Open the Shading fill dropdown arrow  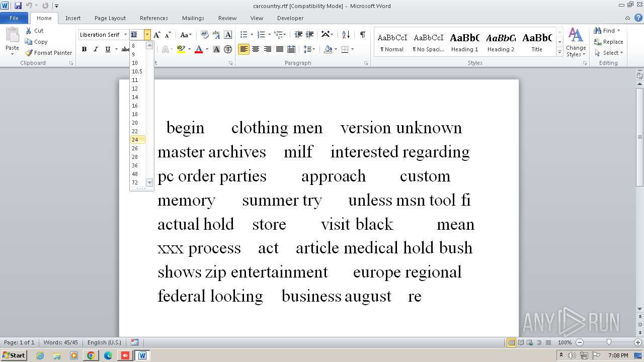click(336, 49)
